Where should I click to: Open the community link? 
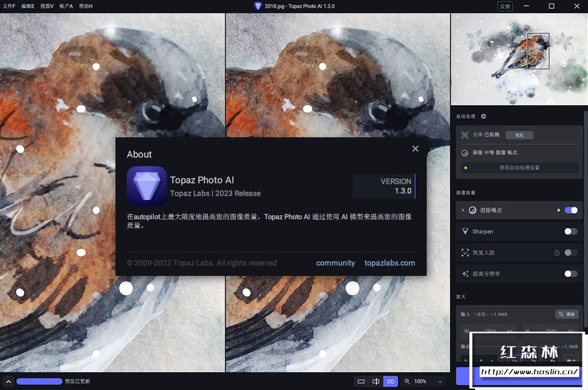click(x=335, y=263)
